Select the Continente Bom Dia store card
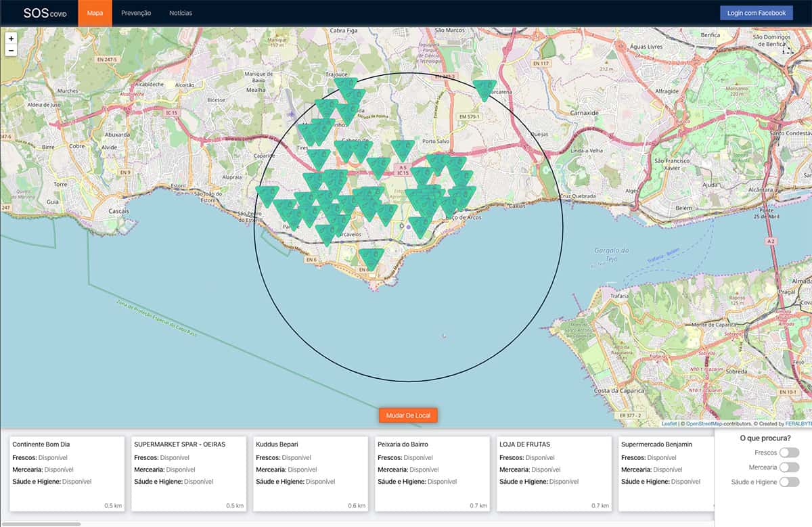The width and height of the screenshot is (812, 527). 66,474
